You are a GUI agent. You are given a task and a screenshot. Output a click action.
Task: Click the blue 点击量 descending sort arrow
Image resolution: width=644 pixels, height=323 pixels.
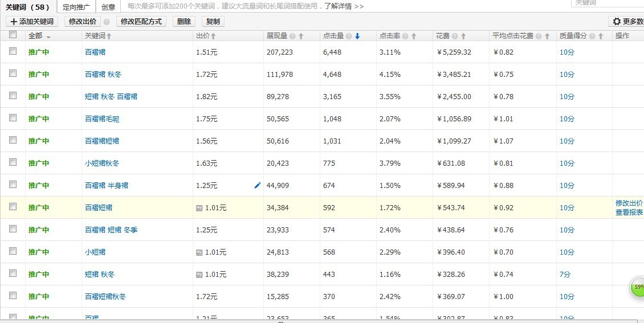click(x=357, y=36)
